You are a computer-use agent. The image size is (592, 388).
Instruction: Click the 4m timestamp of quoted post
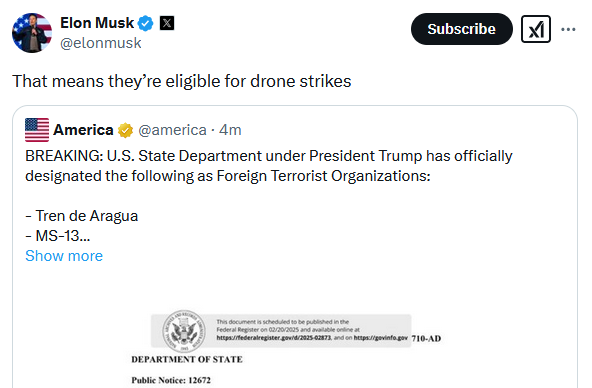click(x=230, y=130)
